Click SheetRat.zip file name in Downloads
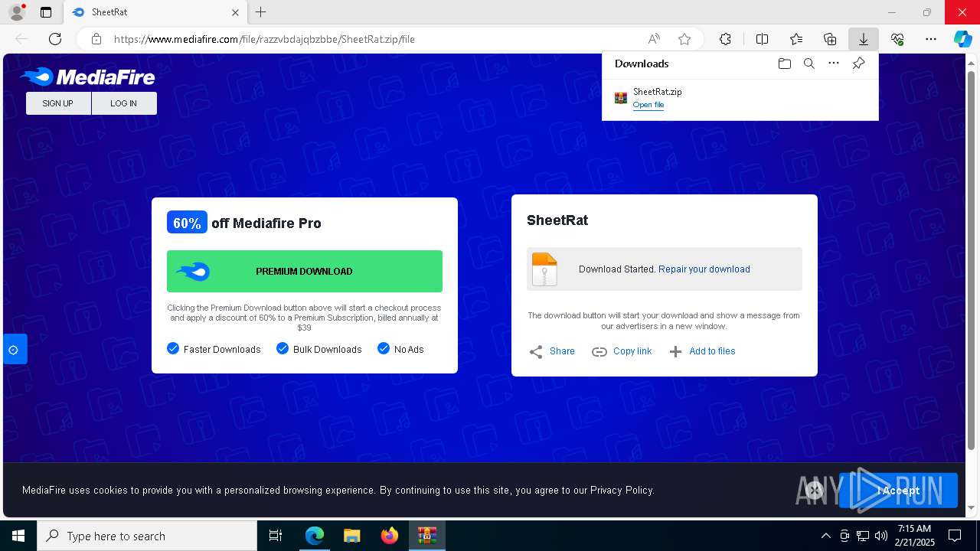The height and width of the screenshot is (551, 980). (x=657, y=92)
